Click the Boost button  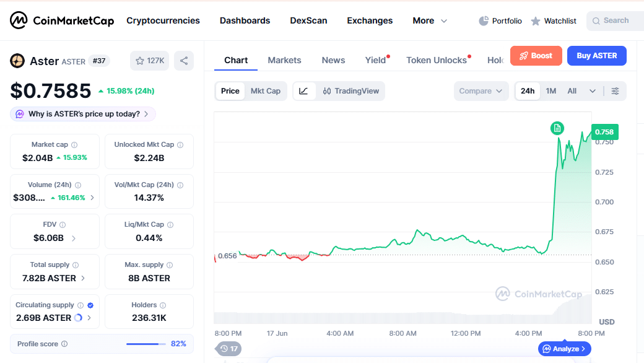(x=536, y=56)
